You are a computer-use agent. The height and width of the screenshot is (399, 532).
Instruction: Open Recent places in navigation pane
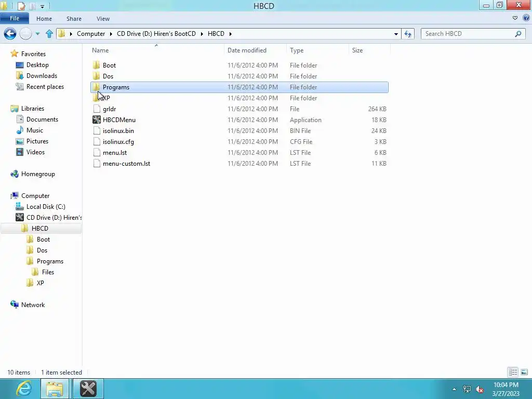pos(45,87)
